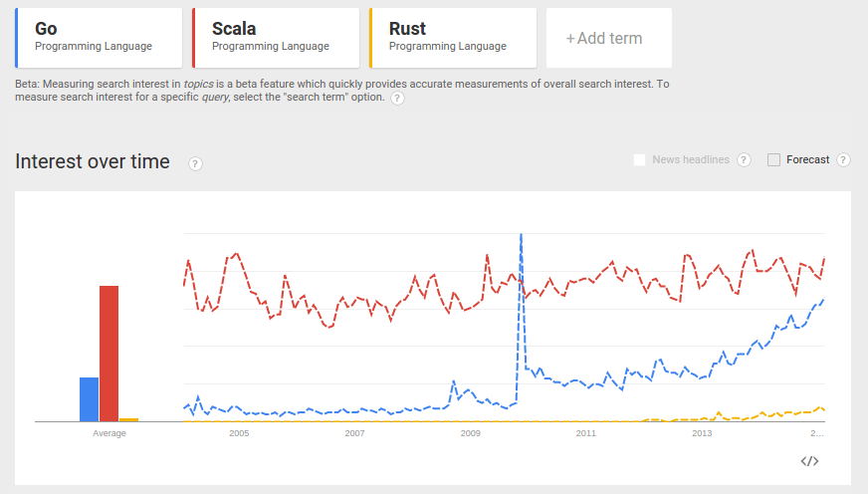Select the Rust term card
This screenshot has height=494, width=868.
tap(453, 38)
